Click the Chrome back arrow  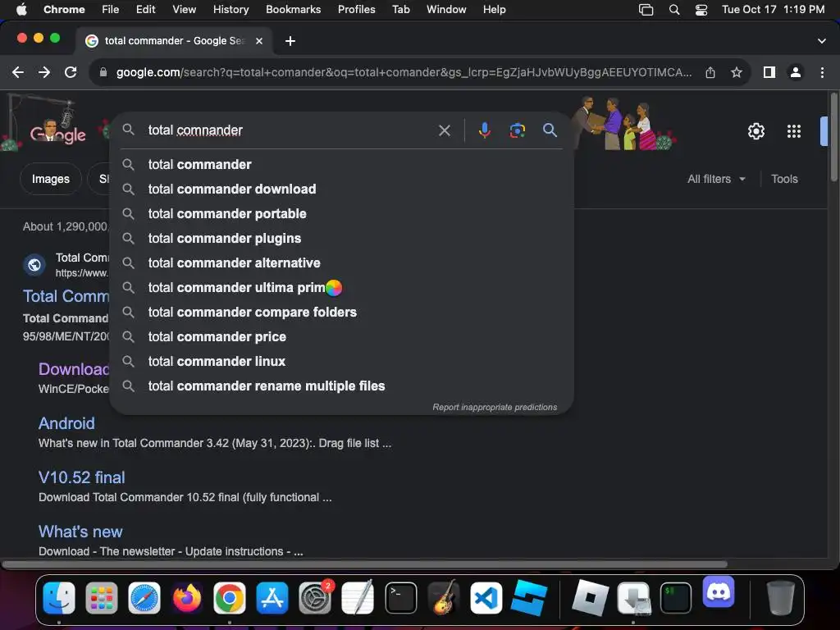click(x=18, y=72)
